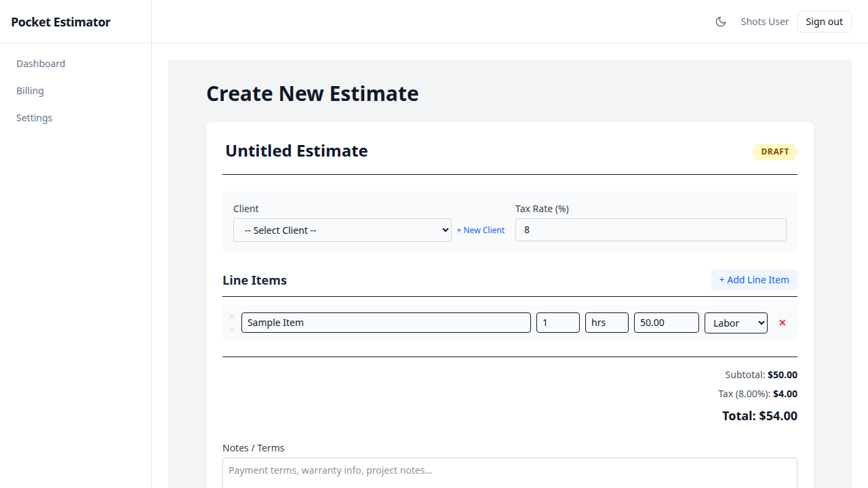This screenshot has width=868, height=488.
Task: Click the Tax (8.00%) $4.00 line
Action: [757, 394]
